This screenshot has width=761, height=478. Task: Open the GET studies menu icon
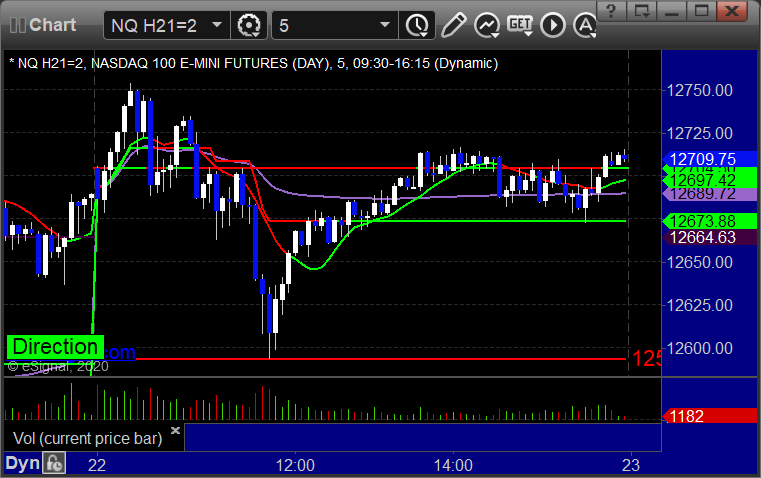click(520, 25)
